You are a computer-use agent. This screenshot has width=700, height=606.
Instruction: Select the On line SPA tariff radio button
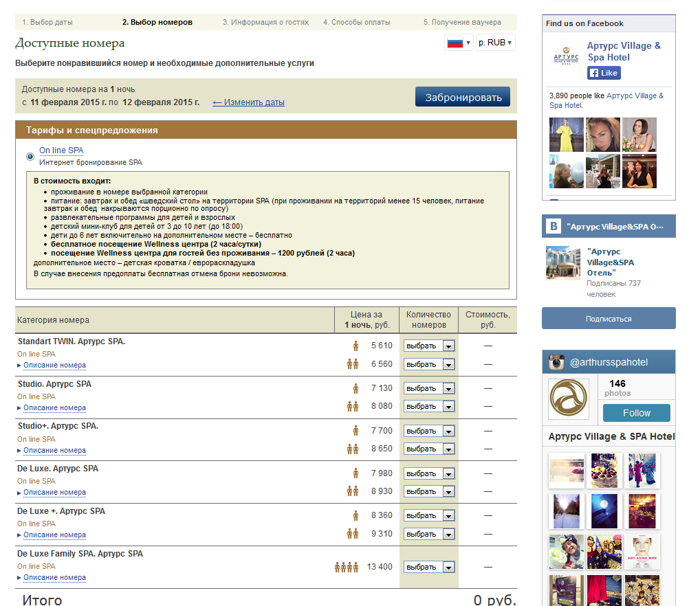tap(30, 157)
